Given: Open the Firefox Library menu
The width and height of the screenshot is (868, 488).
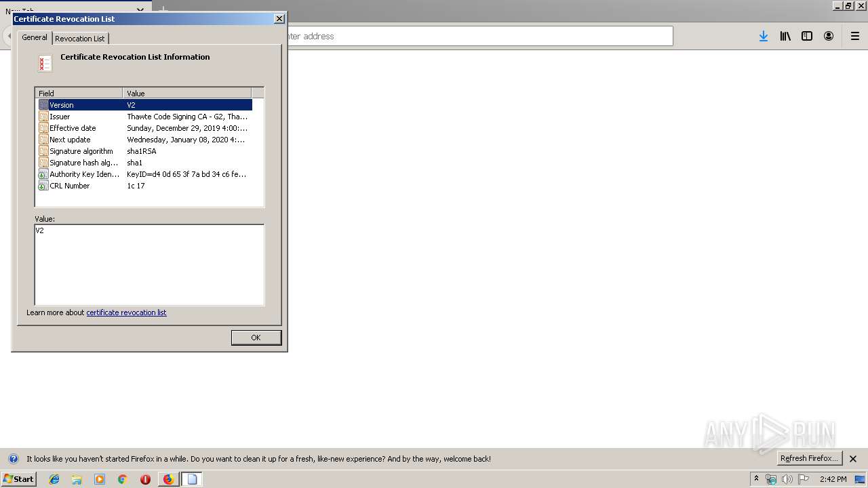Looking at the screenshot, I should pyautogui.click(x=785, y=36).
